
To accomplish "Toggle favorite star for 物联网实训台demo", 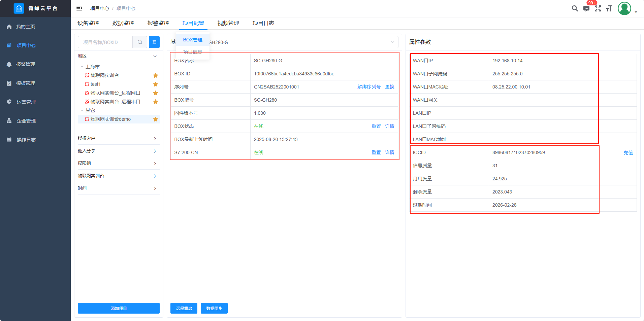I will click(x=156, y=119).
